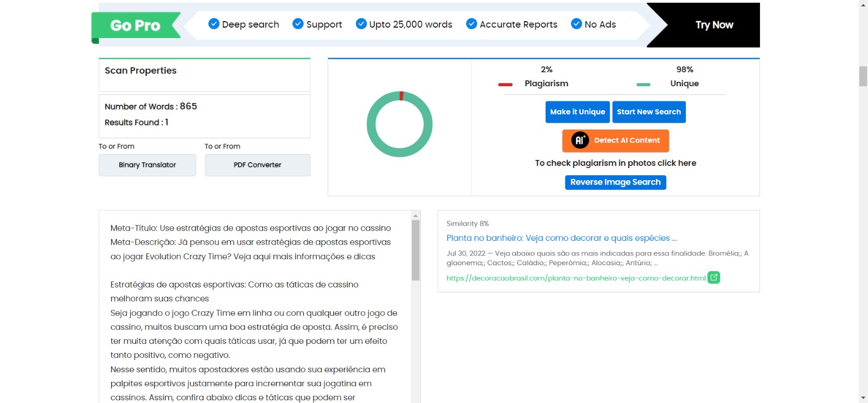Open Reverse Image Search
Image resolution: width=868 pixels, height=403 pixels.
pyautogui.click(x=615, y=182)
